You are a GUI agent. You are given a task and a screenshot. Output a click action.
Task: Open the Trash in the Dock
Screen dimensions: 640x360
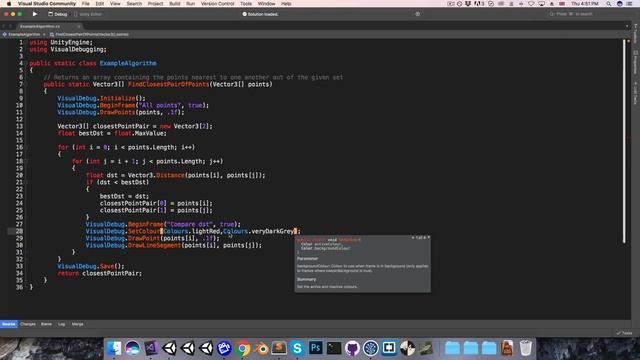(526, 348)
